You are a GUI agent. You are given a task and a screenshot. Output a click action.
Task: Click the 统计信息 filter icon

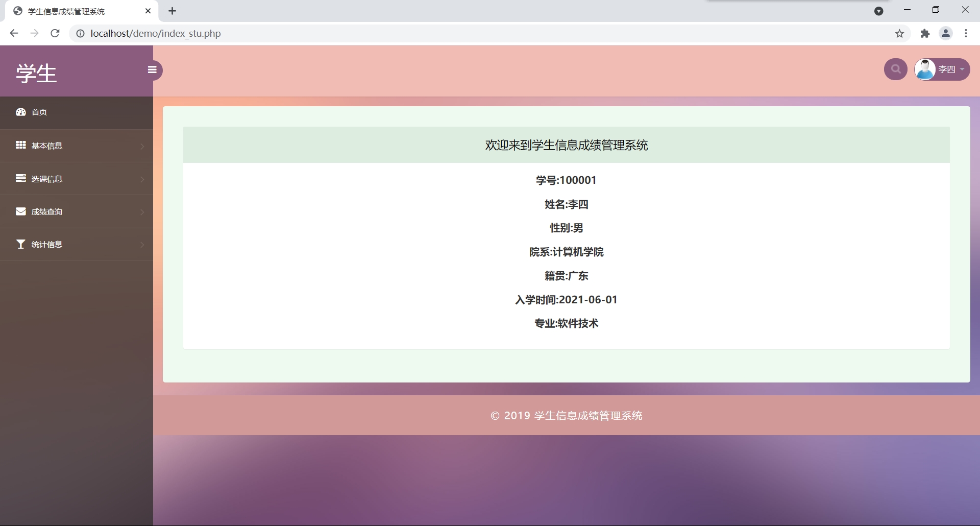(x=20, y=244)
